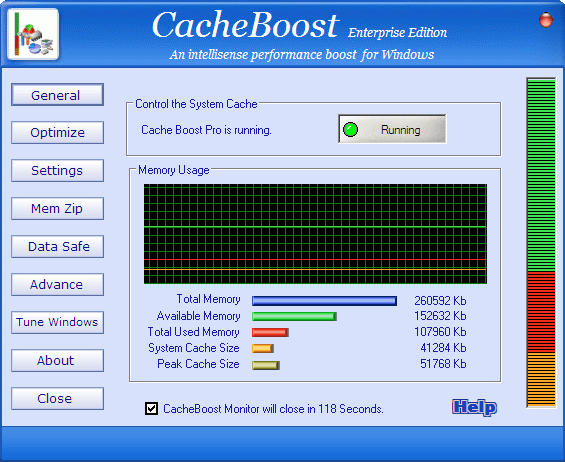This screenshot has height=462, width=565.
Task: Click the red Total Used Memory bar
Action: tap(270, 332)
